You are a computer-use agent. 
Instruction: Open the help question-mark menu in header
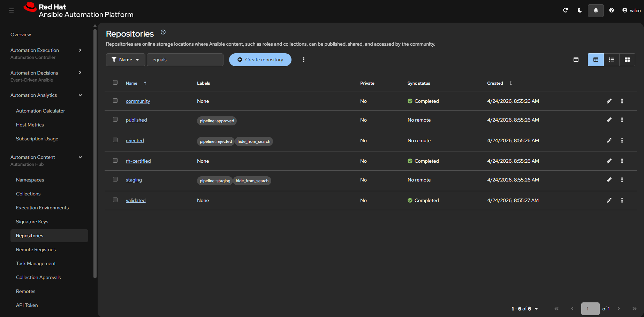pyautogui.click(x=612, y=10)
